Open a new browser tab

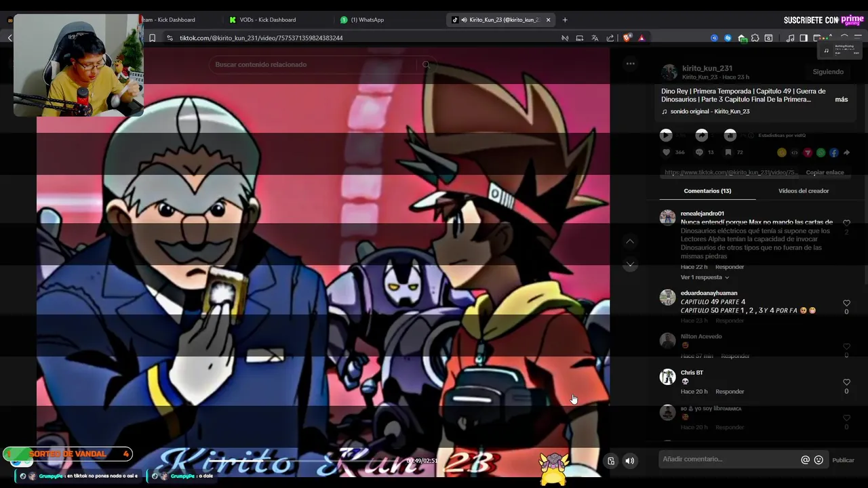point(565,20)
